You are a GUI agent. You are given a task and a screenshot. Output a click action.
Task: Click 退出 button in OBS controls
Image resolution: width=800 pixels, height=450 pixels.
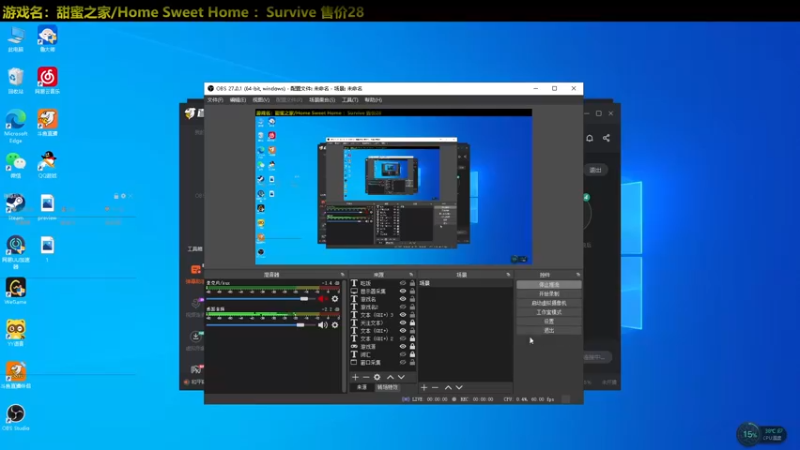pyautogui.click(x=549, y=331)
